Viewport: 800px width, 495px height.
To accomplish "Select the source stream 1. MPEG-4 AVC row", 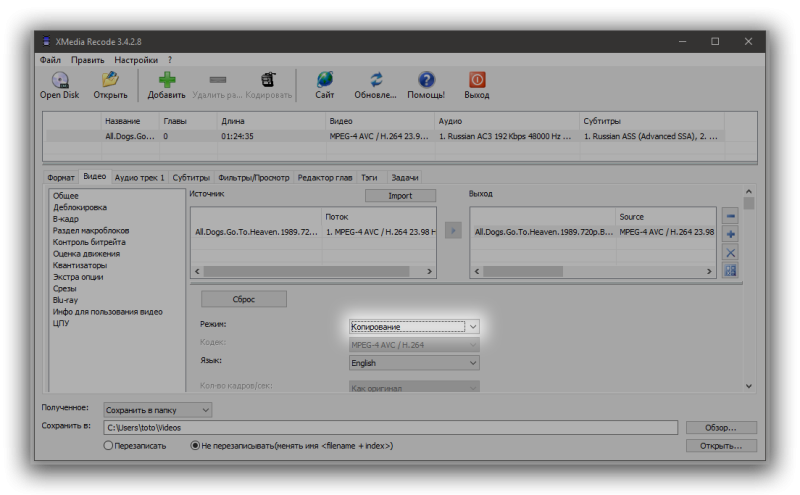I will pyautogui.click(x=313, y=232).
